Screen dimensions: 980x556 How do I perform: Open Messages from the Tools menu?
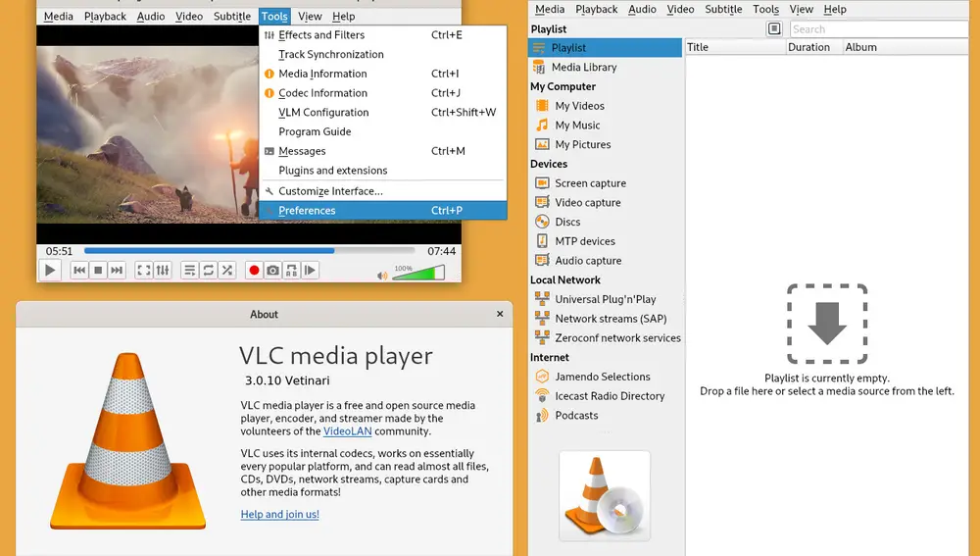click(382, 151)
